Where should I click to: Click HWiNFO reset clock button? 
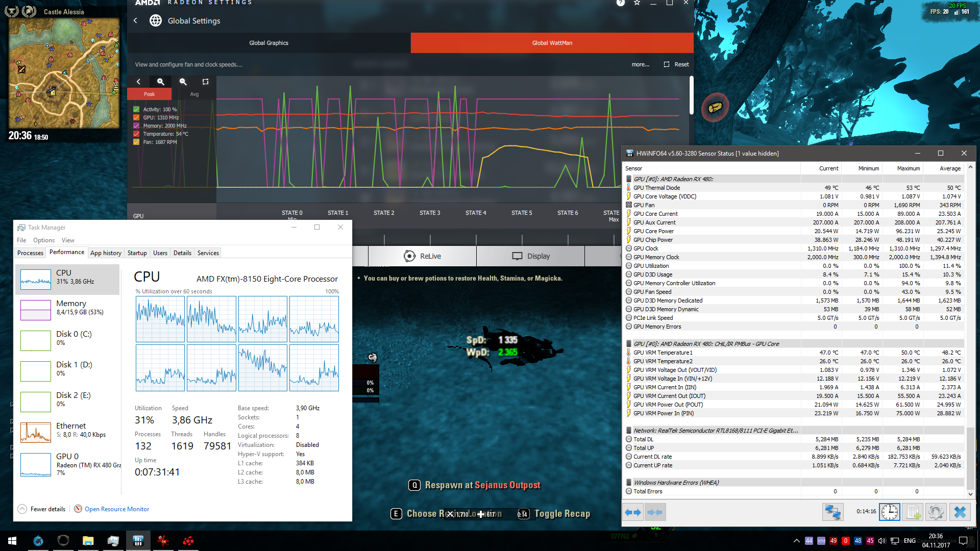click(x=889, y=512)
